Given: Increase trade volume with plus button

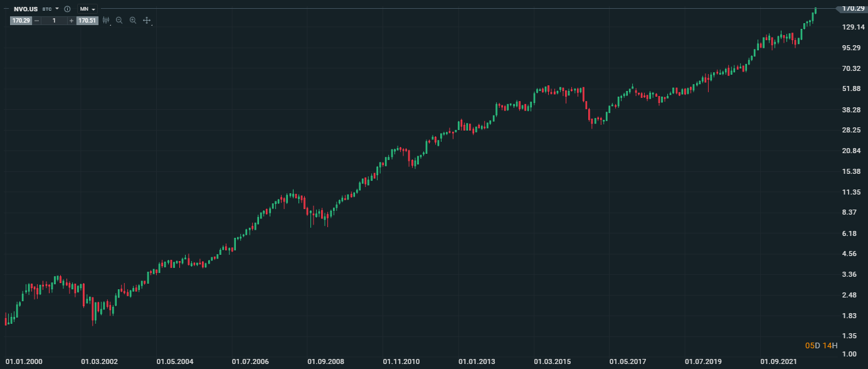Looking at the screenshot, I should (71, 21).
